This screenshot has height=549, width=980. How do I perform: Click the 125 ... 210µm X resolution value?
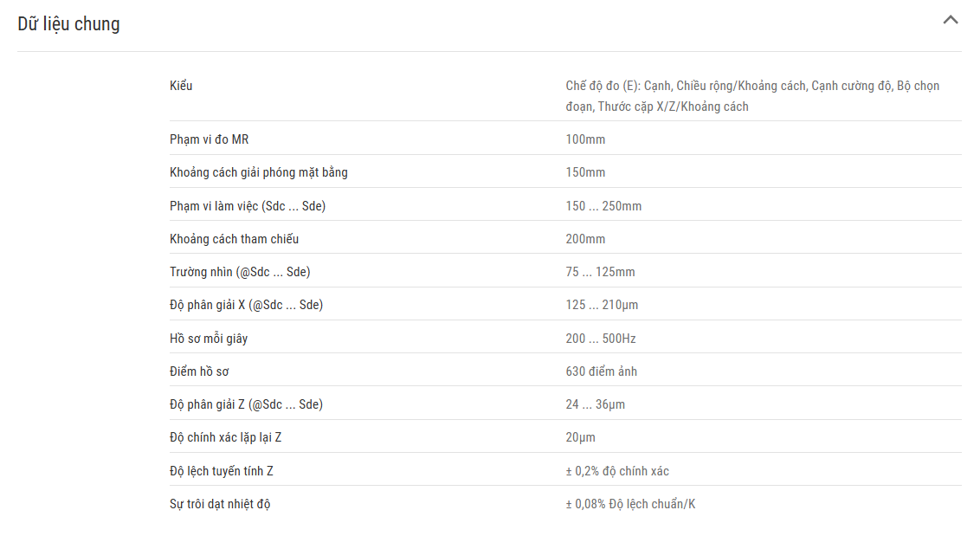[602, 305]
